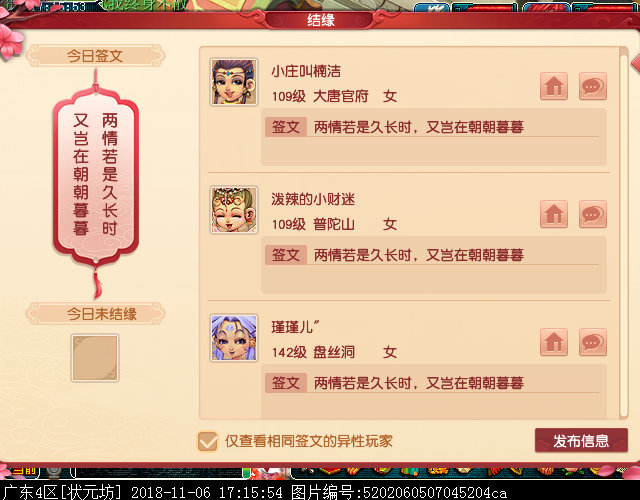Select 瑾瑾儿's avatar portrait

pyautogui.click(x=234, y=338)
